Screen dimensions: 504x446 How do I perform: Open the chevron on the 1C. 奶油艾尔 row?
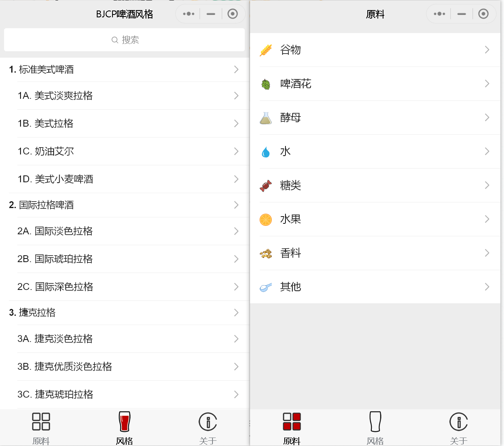click(x=236, y=151)
